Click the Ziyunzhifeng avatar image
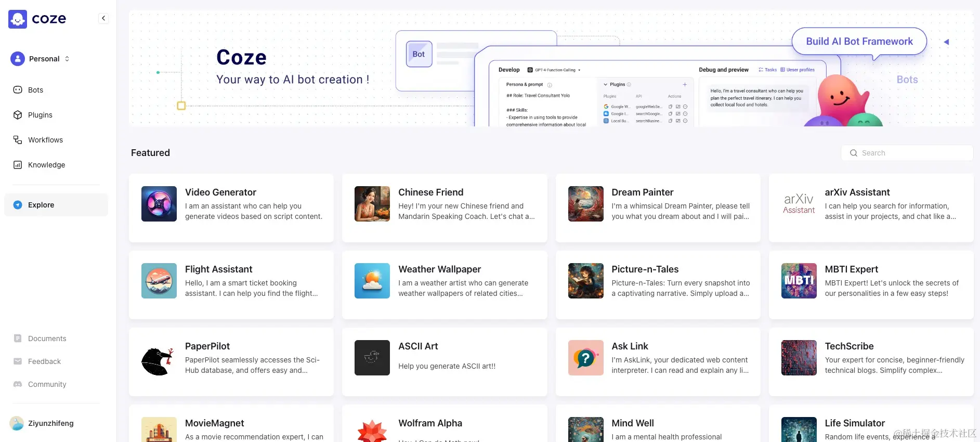The image size is (980, 442). [x=17, y=423]
